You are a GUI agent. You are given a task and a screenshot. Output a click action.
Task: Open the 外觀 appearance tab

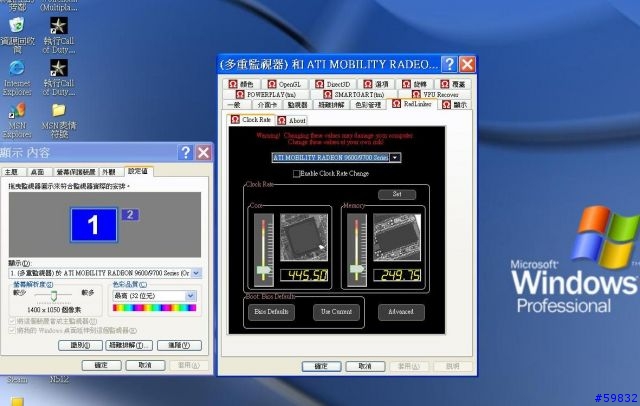click(109, 172)
